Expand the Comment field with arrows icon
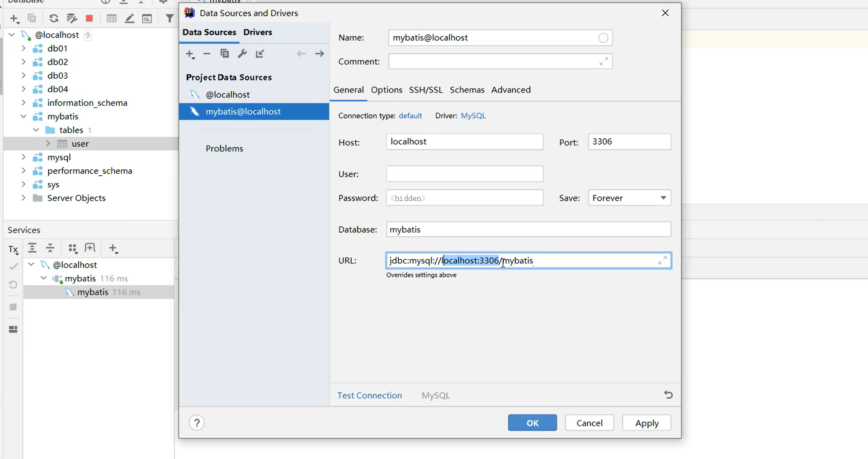 click(x=604, y=61)
